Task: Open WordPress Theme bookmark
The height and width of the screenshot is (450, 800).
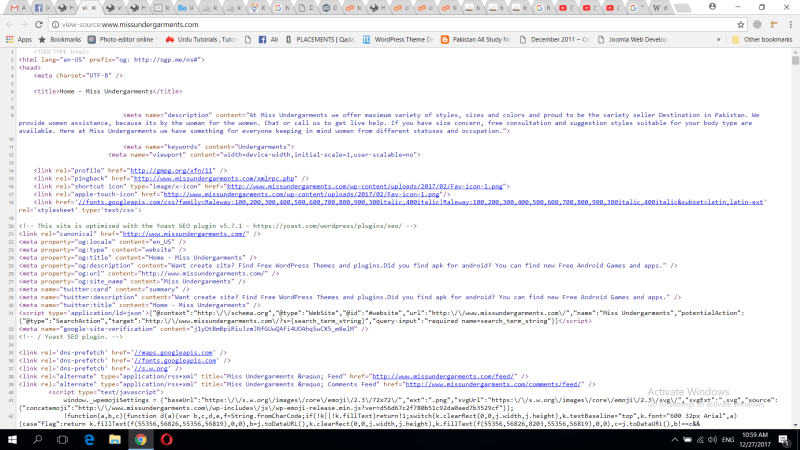Action: click(x=398, y=39)
